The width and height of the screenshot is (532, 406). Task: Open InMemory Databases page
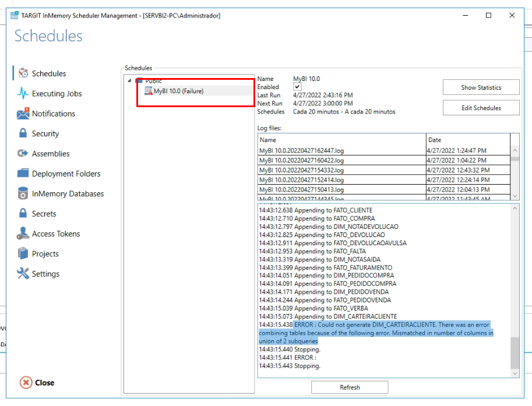click(x=68, y=193)
